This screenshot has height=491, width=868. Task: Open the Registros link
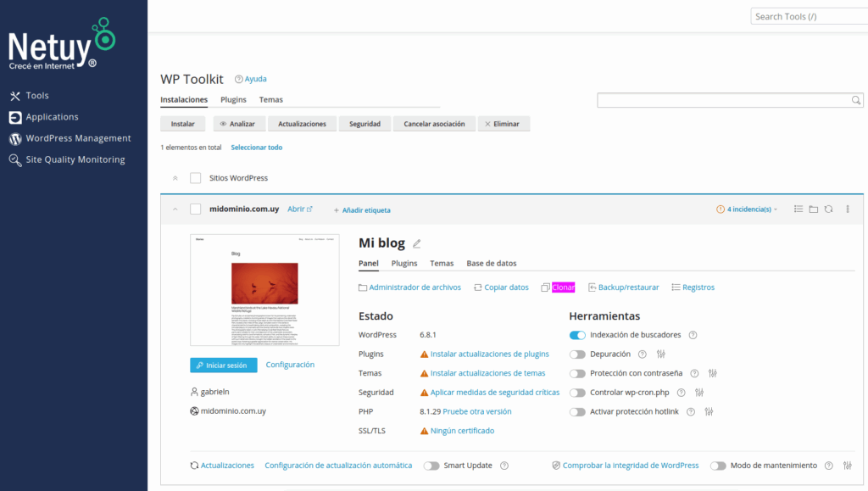[x=693, y=287]
